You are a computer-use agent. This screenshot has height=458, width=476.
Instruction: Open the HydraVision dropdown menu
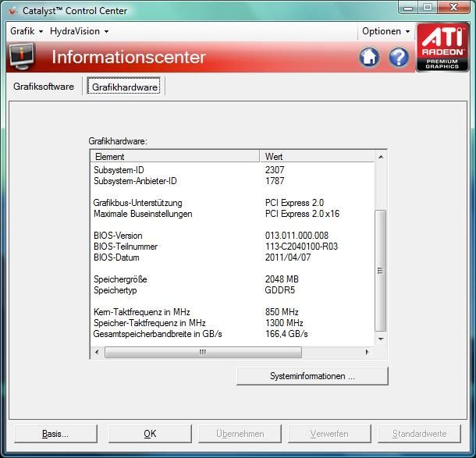click(80, 31)
